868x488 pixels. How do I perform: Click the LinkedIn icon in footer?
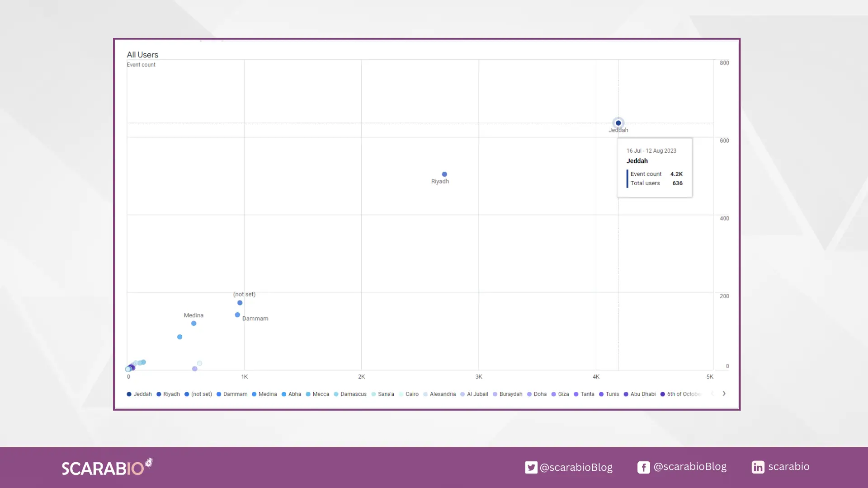point(758,467)
